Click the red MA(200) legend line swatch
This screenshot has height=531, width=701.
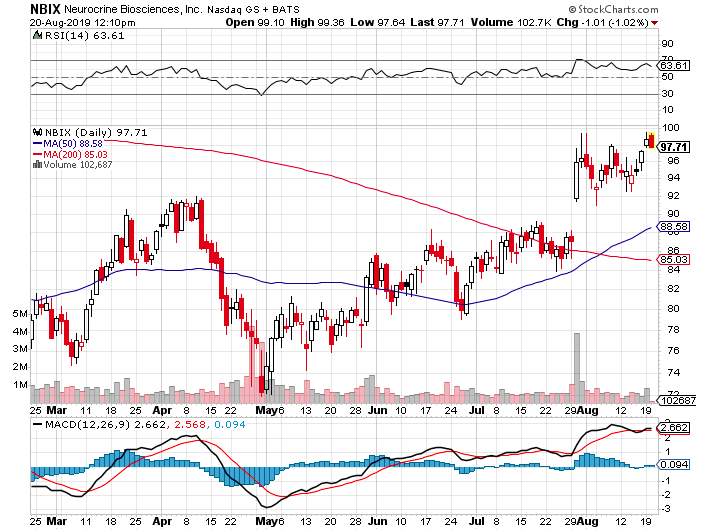click(38, 155)
